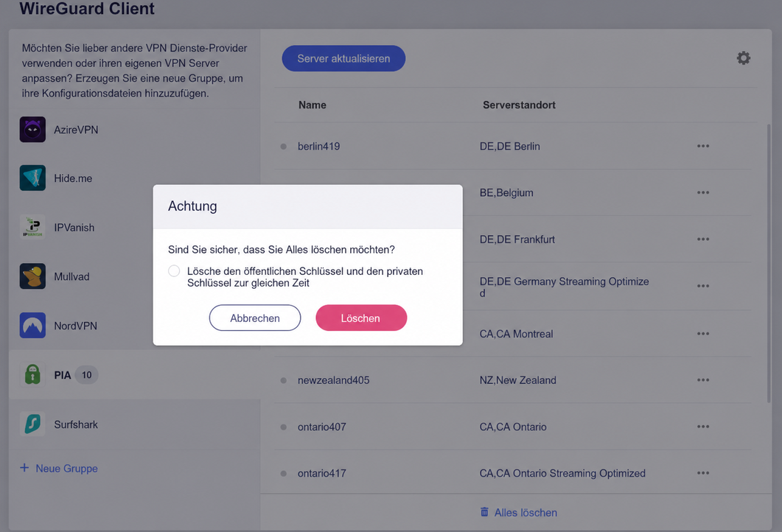This screenshot has height=532, width=782.
Task: Cancel the dialog with Abbrechen
Action: coord(255,318)
